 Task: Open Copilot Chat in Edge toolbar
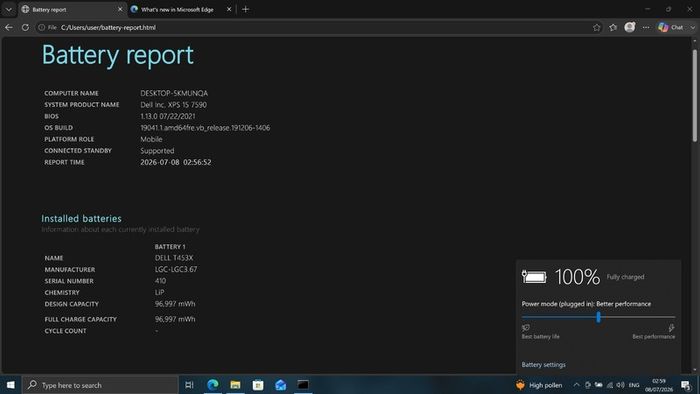[671, 27]
